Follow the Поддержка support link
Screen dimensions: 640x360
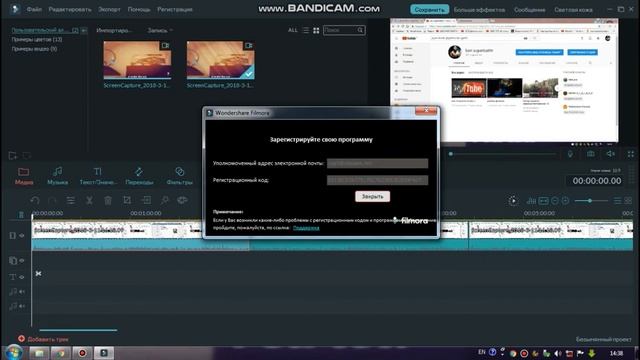pyautogui.click(x=306, y=228)
